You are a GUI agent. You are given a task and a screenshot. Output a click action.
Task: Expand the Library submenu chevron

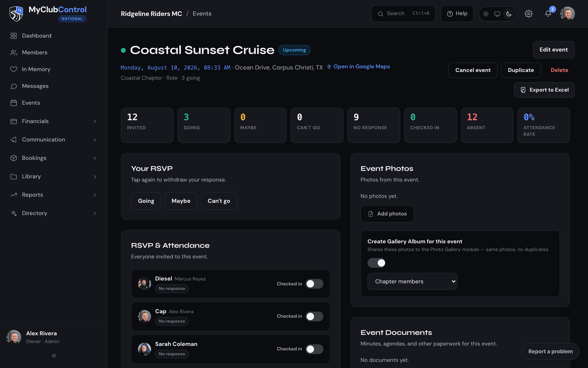(95, 176)
